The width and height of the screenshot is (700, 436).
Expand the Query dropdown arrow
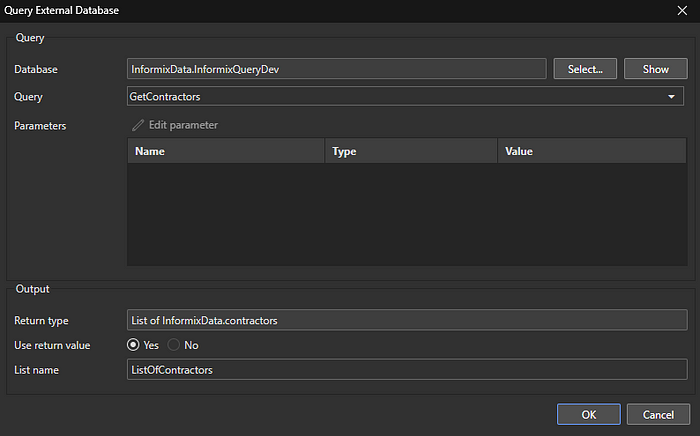point(671,97)
